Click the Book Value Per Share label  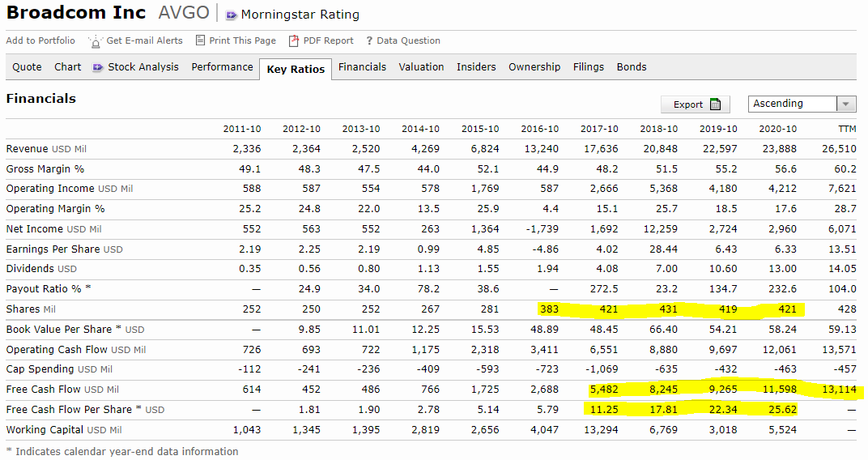coord(75,330)
